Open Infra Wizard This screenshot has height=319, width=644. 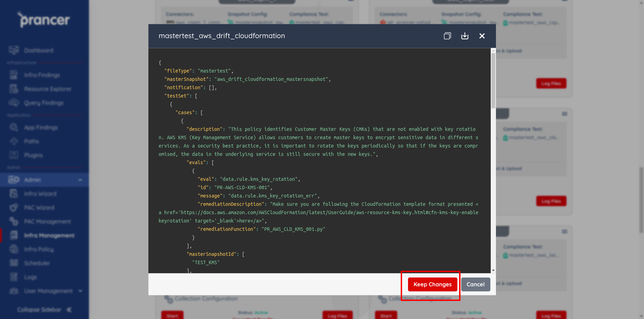pos(40,194)
